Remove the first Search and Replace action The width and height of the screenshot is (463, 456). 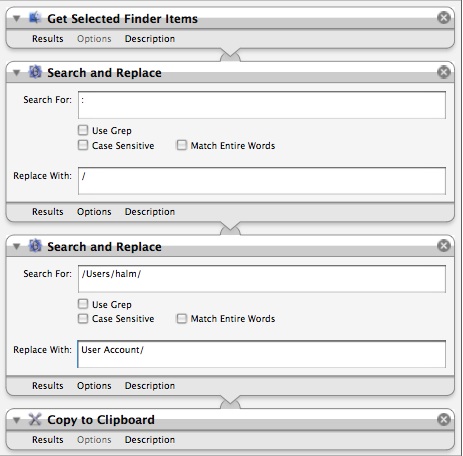pyautogui.click(x=444, y=72)
